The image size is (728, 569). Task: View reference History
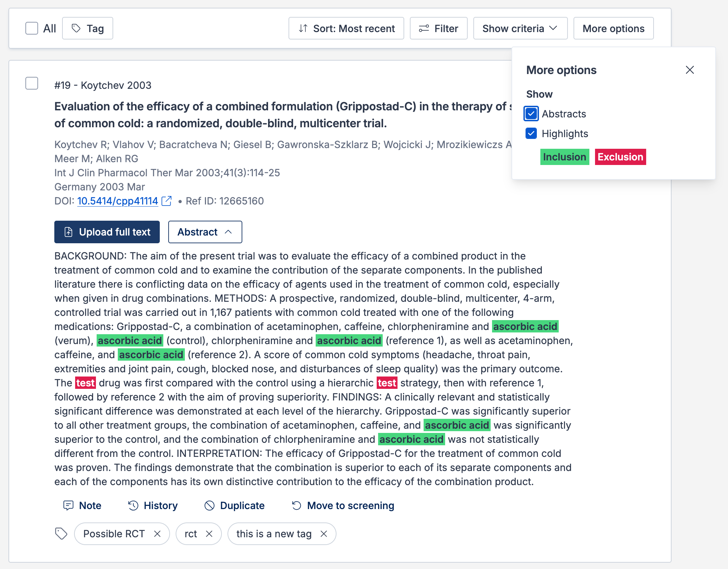[153, 506]
